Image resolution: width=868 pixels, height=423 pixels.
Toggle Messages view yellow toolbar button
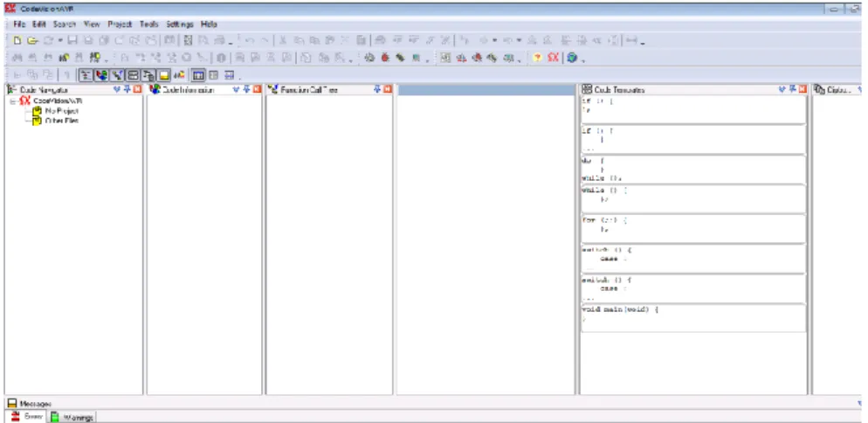(164, 75)
